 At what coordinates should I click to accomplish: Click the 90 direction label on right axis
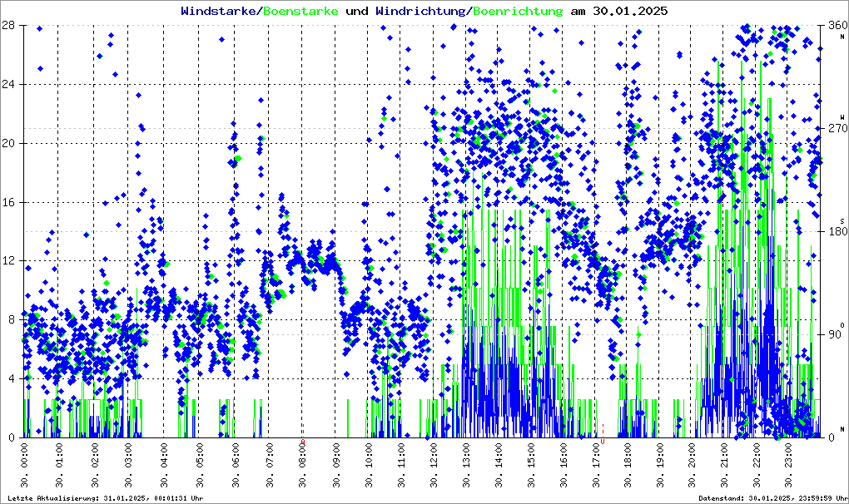[x=835, y=334]
